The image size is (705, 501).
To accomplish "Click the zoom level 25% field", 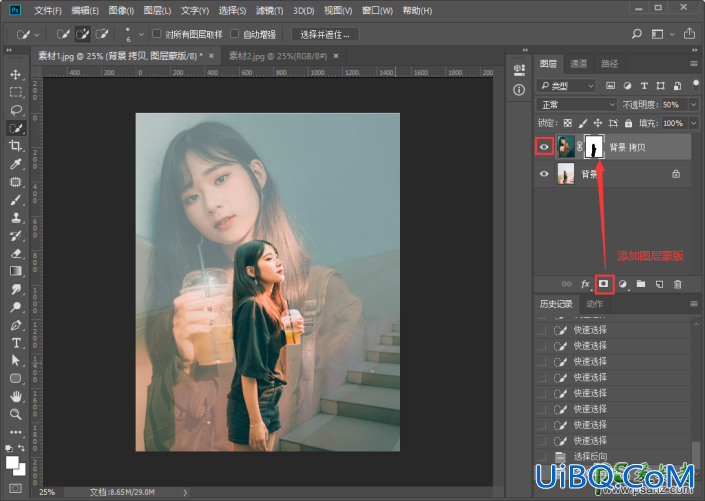I will (x=47, y=492).
